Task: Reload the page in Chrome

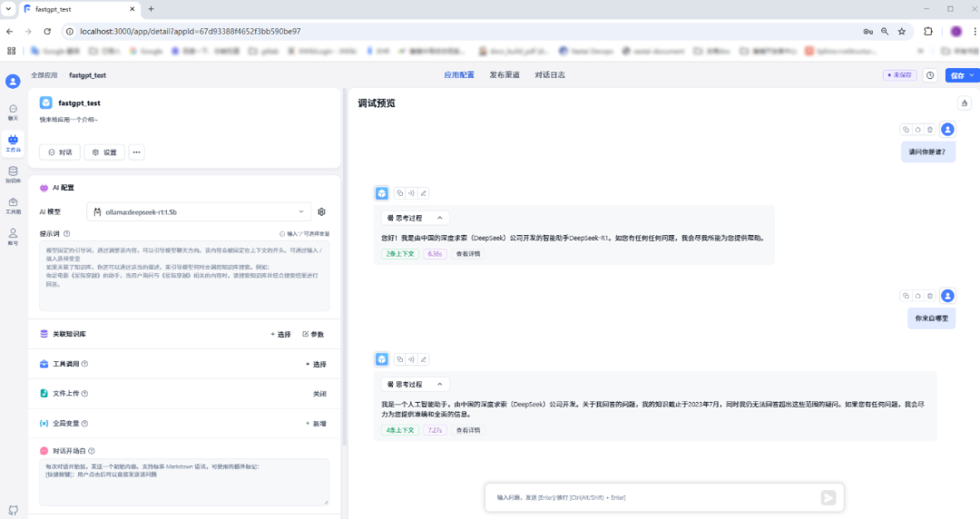Action: [47, 31]
